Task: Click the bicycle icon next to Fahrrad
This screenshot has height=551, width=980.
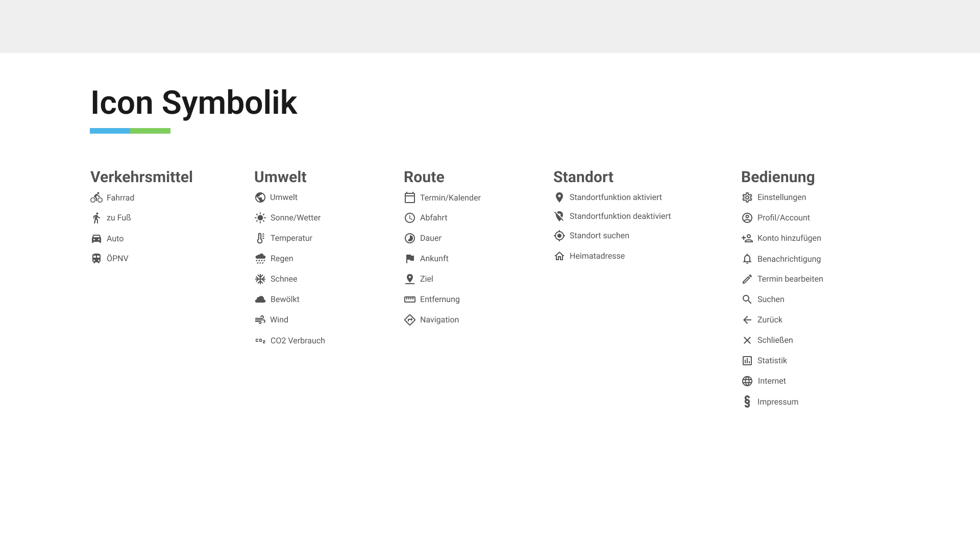Action: point(96,197)
